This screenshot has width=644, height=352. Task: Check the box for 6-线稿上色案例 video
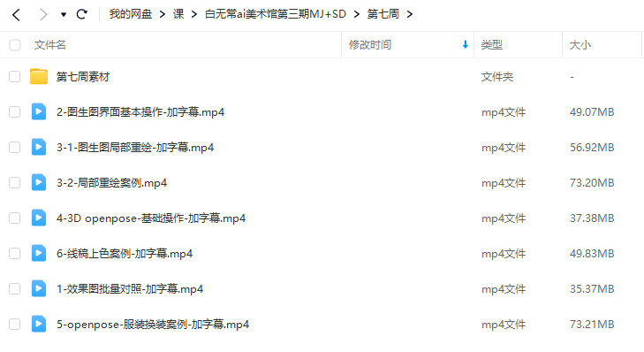15,253
